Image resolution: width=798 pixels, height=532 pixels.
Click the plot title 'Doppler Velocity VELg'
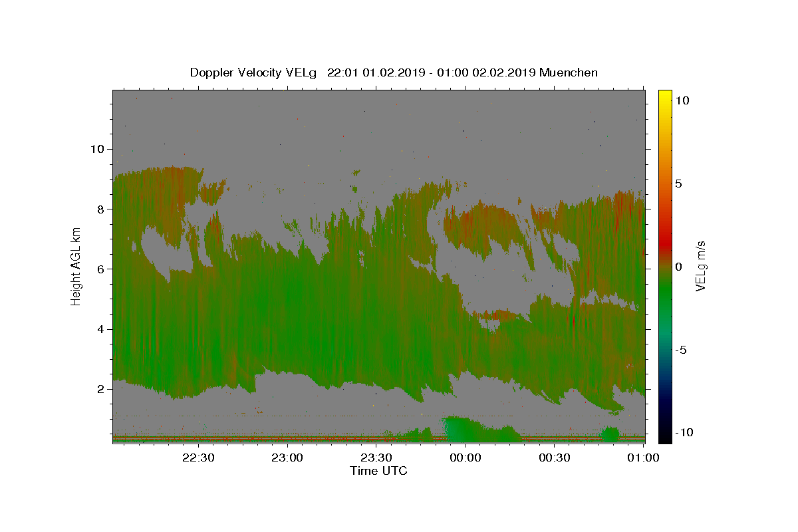coord(254,72)
